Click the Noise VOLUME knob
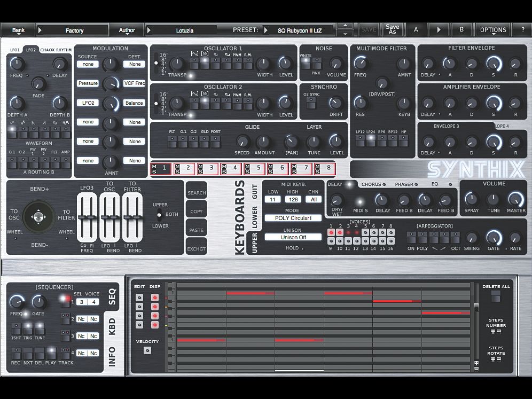 (336, 64)
